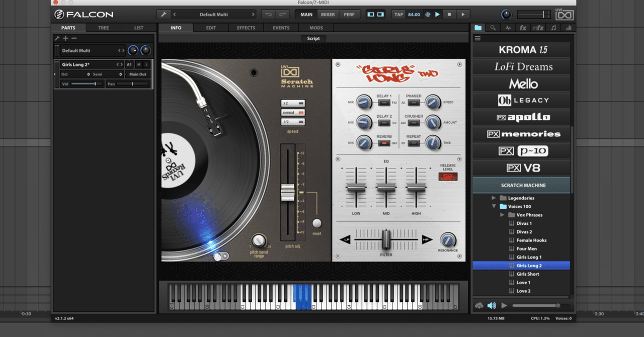Select the EFFECTS tab
This screenshot has height=337, width=644.
[246, 28]
